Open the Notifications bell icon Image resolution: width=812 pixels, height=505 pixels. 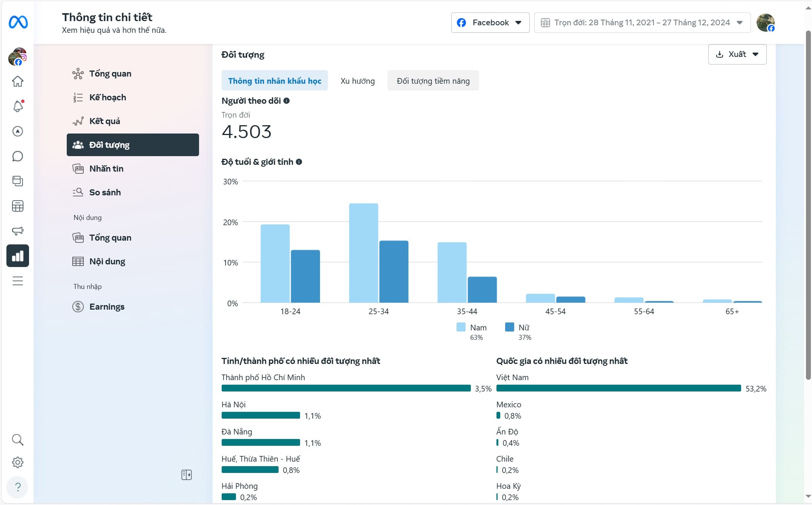tap(18, 106)
